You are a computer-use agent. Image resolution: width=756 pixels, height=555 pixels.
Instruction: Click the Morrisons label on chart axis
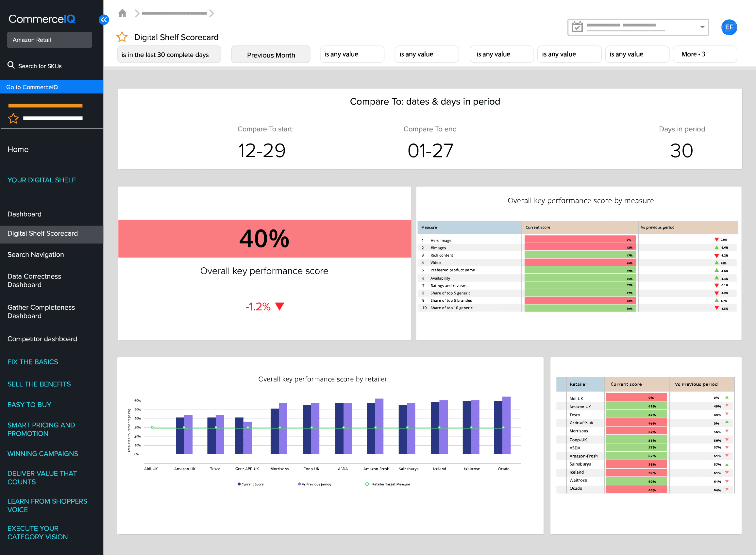[279, 469]
